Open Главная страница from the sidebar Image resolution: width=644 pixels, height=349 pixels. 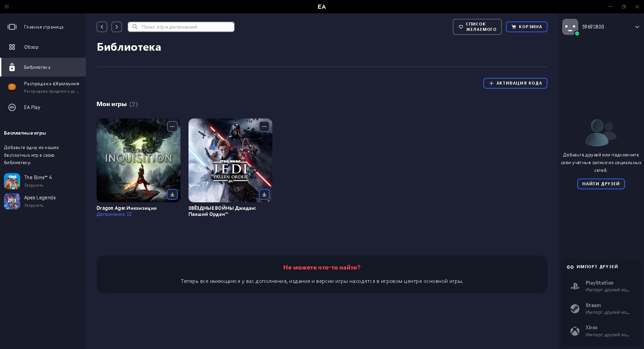(43, 27)
